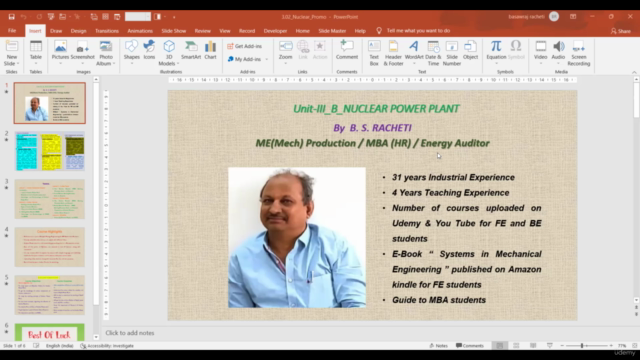Click the zoom slider handle
This screenshot has height=360, width=640.
click(582, 346)
